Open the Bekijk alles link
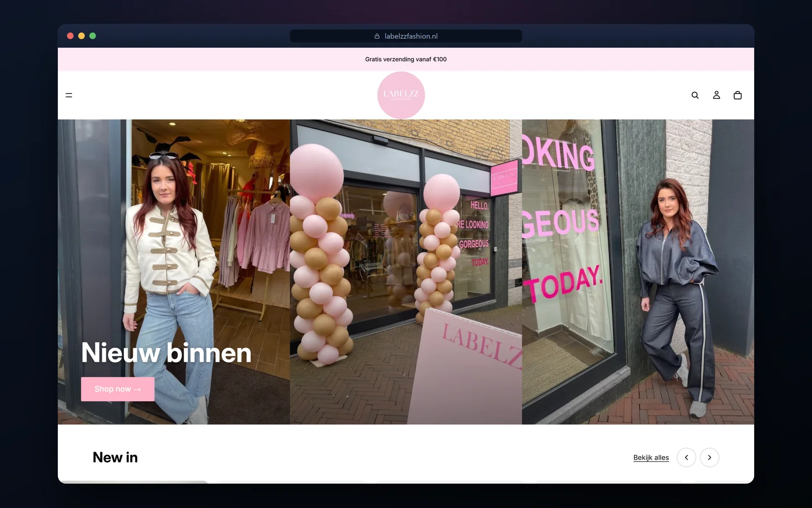Image resolution: width=812 pixels, height=508 pixels. coord(651,458)
